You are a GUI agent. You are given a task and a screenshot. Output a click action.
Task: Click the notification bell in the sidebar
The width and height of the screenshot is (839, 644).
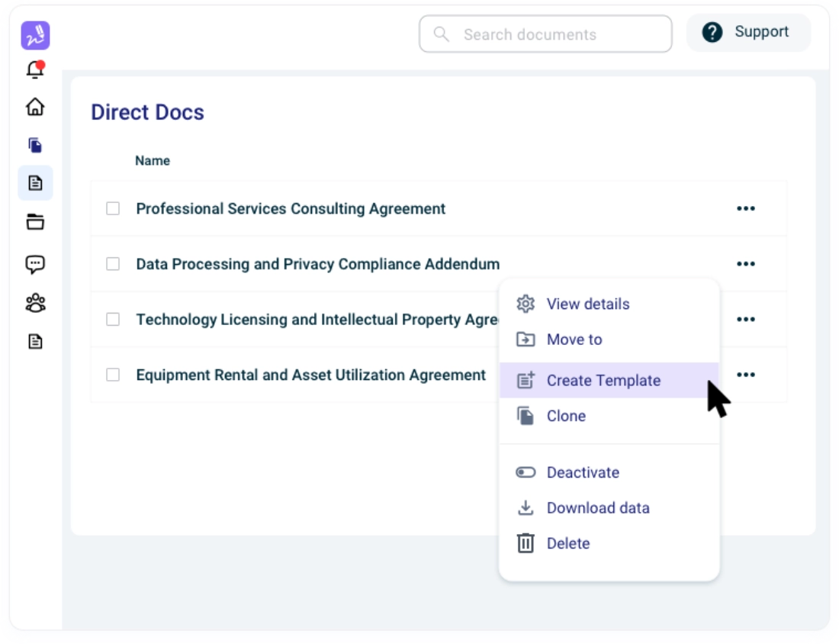click(x=35, y=70)
